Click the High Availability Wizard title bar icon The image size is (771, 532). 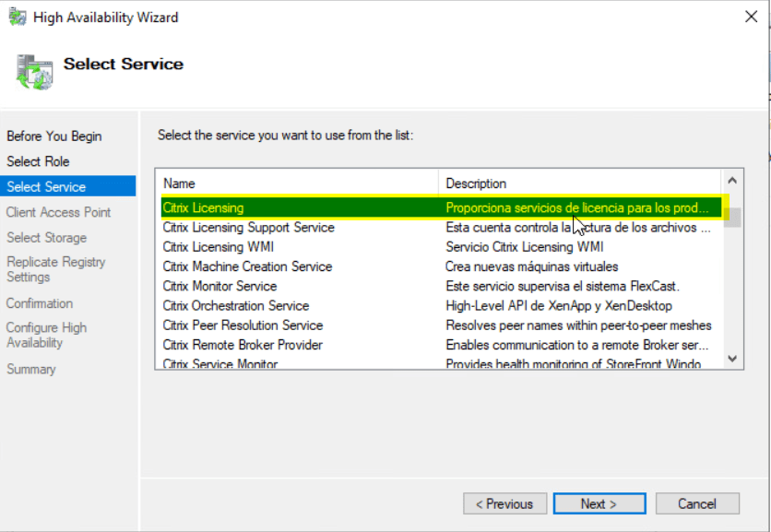(17, 16)
